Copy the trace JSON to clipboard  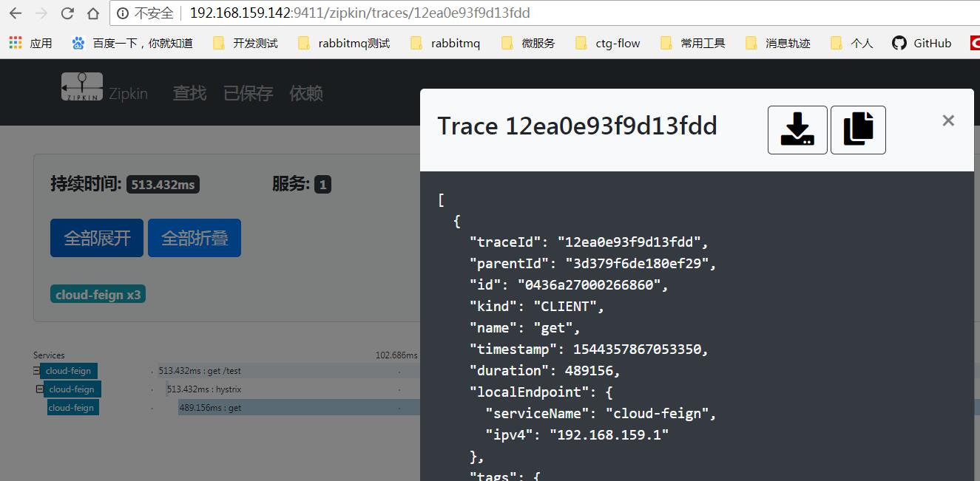[858, 130]
